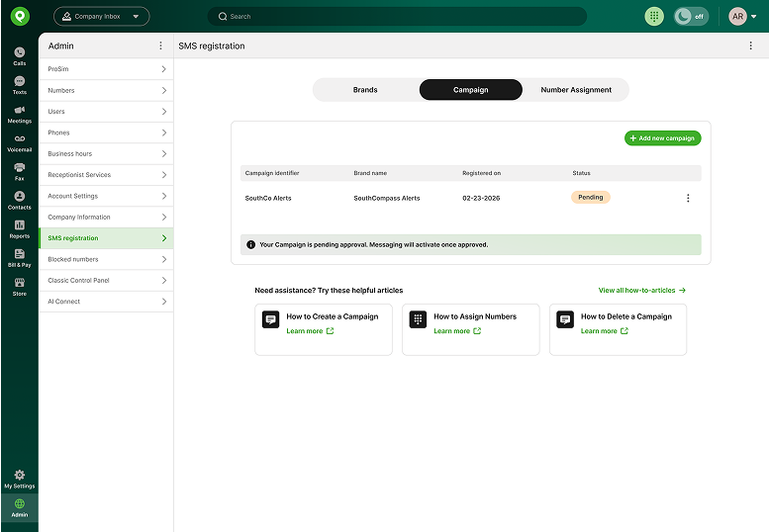The width and height of the screenshot is (769, 532).
Task: Click in the Search field
Action: (397, 16)
